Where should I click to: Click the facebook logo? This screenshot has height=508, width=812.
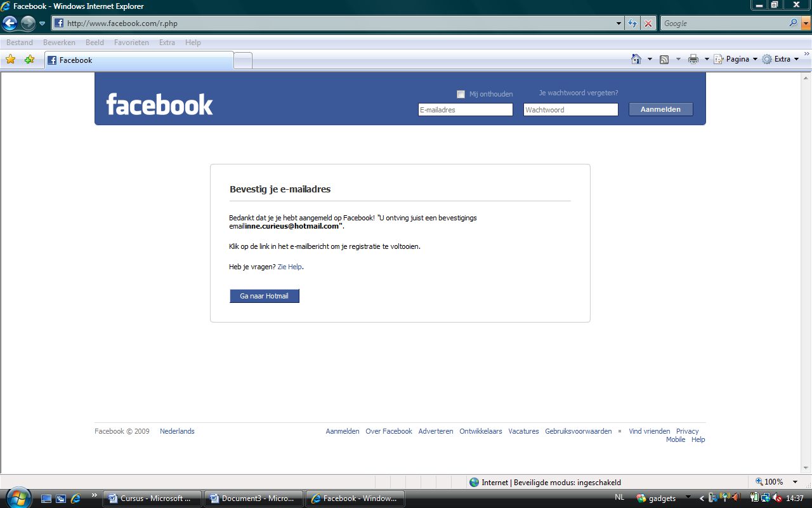click(x=160, y=104)
